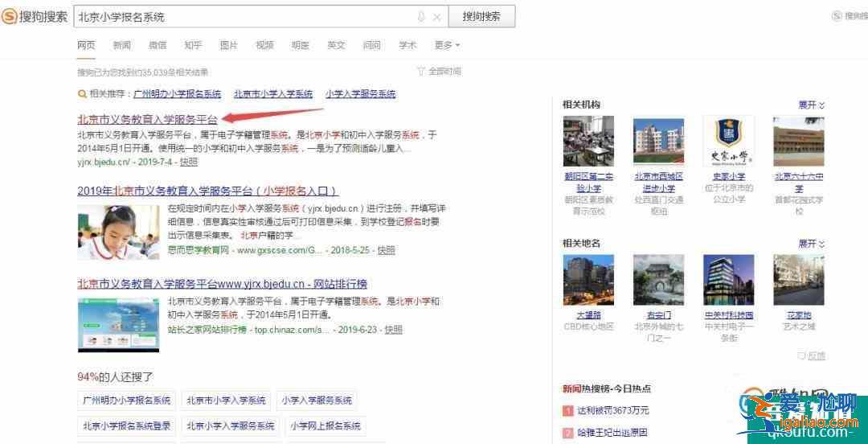Image resolution: width=868 pixels, height=444 pixels.
Task: Click the 全部时间 filter funnel icon
Action: tap(420, 72)
